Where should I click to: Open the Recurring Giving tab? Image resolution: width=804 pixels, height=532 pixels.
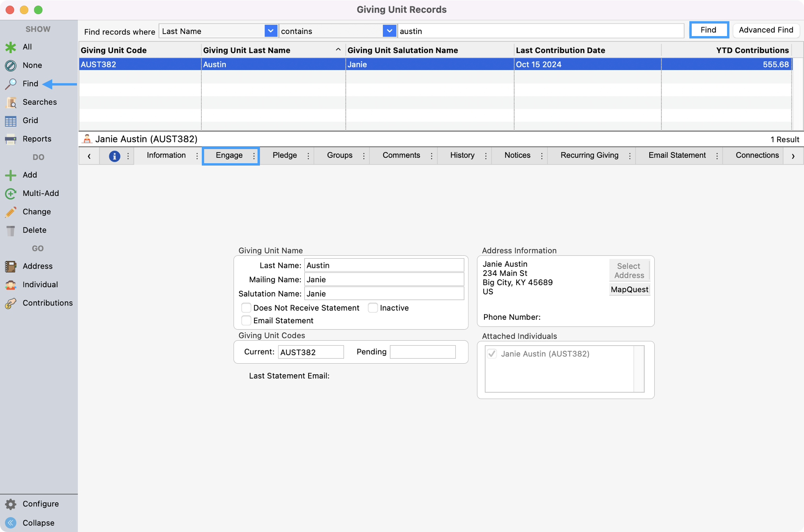point(589,155)
